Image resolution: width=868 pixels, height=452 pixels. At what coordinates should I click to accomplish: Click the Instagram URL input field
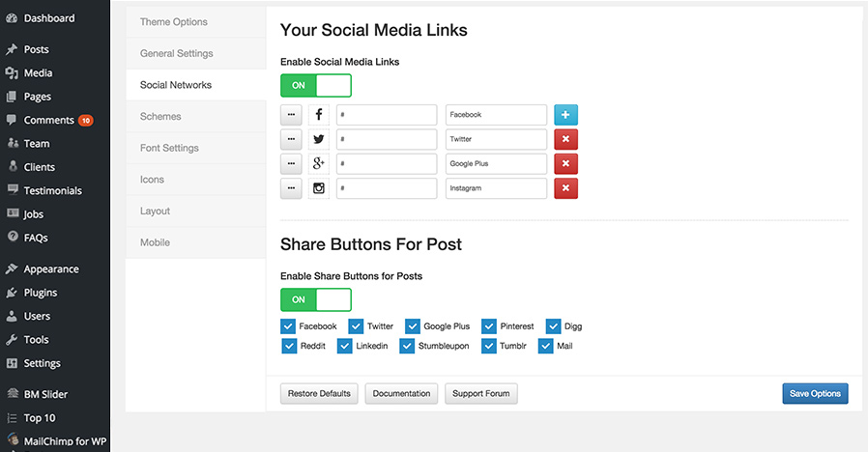coord(387,188)
